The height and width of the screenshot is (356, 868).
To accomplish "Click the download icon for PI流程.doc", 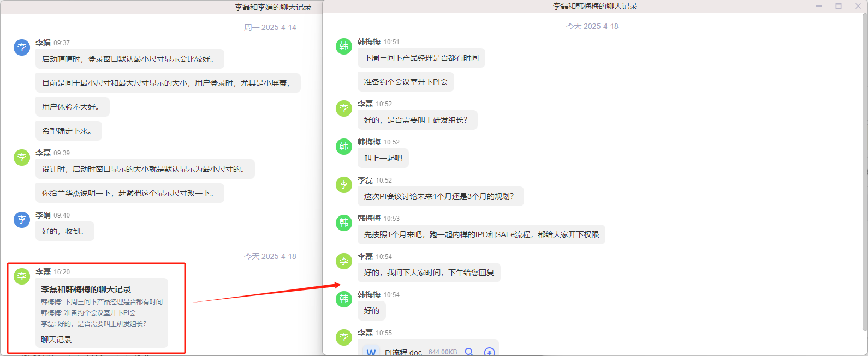I will coord(489,352).
